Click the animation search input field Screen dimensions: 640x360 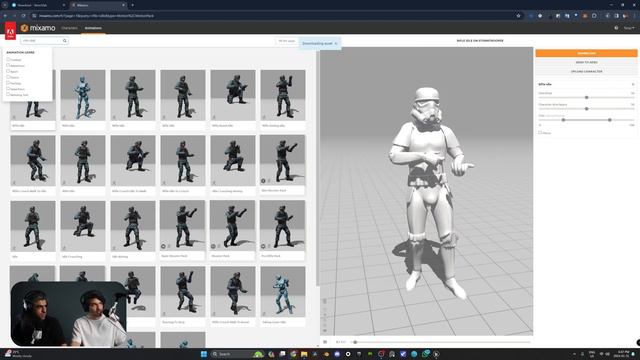[44, 41]
